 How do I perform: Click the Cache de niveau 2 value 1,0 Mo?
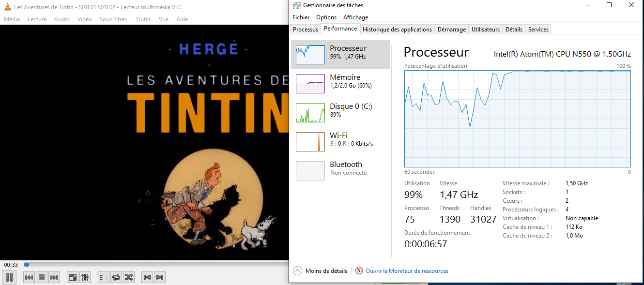pyautogui.click(x=574, y=236)
